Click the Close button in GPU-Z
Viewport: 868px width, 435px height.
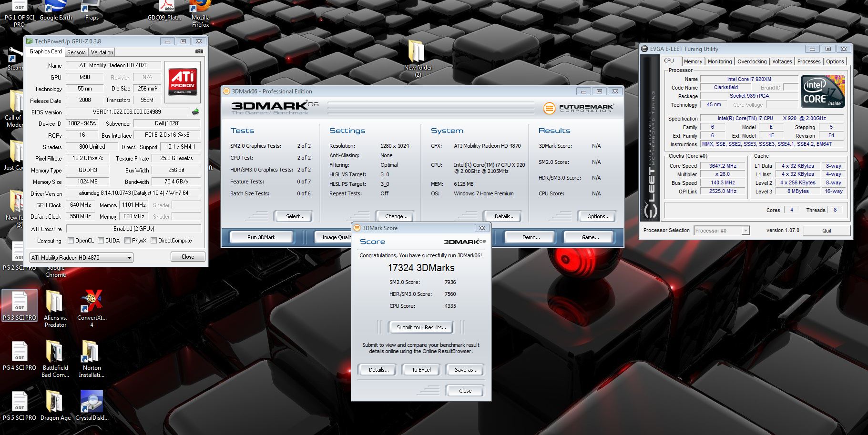click(188, 257)
